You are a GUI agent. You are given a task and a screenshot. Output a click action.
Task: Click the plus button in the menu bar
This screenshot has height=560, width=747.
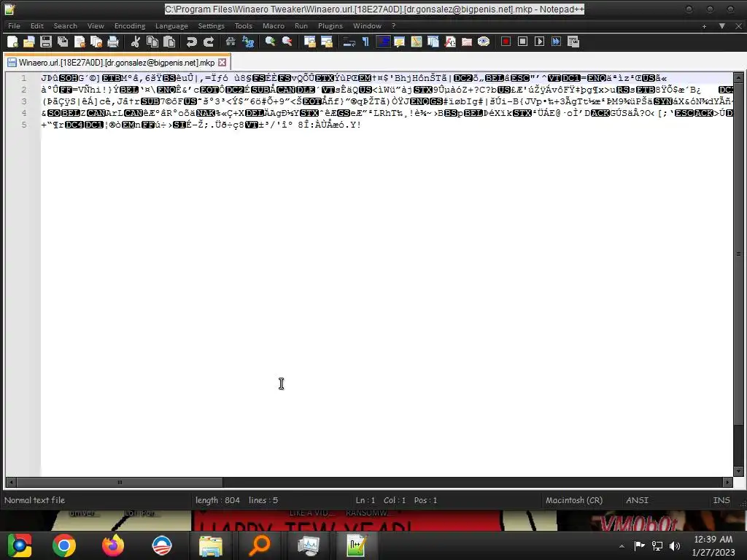tap(704, 26)
